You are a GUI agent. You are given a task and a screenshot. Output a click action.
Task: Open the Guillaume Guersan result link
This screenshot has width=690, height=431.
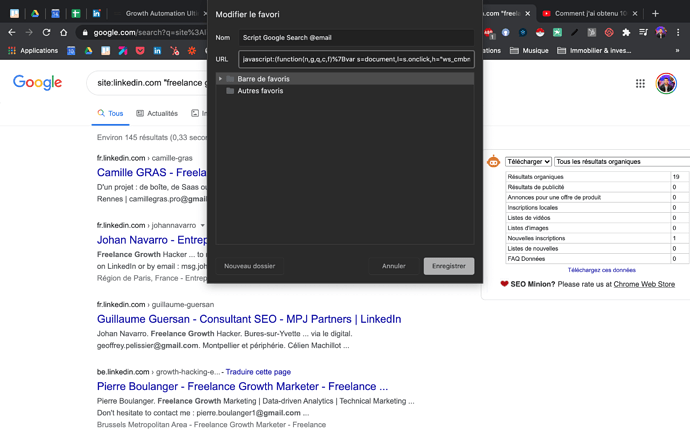tap(249, 319)
